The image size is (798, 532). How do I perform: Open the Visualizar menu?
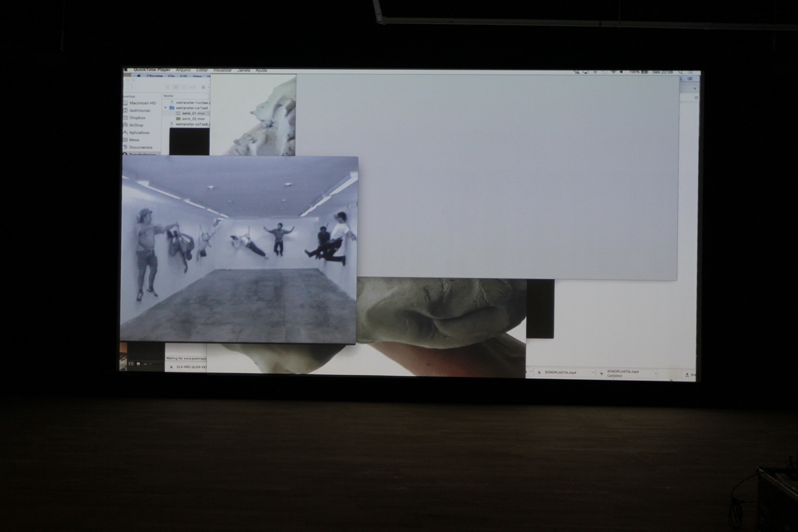coord(222,70)
